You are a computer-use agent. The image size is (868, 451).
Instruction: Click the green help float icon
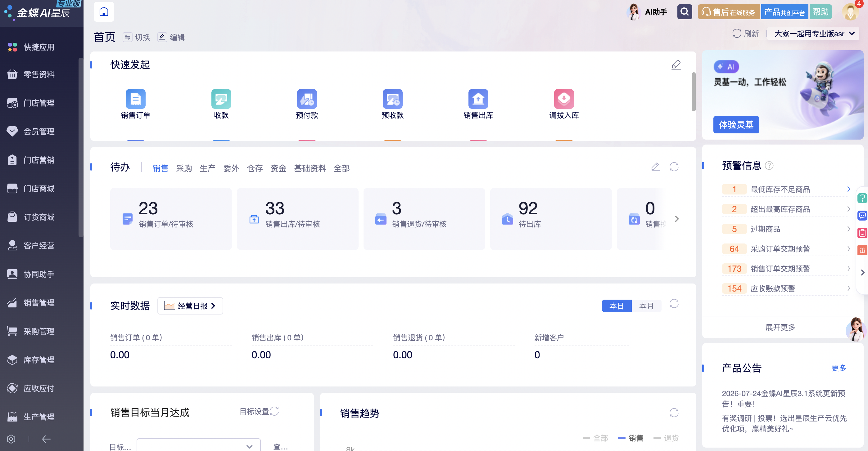[862, 198]
